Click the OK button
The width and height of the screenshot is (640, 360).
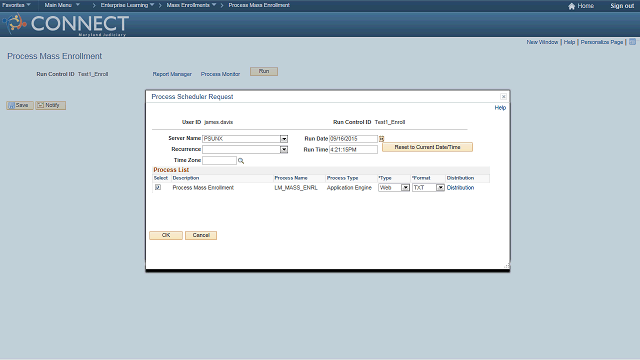coord(166,236)
